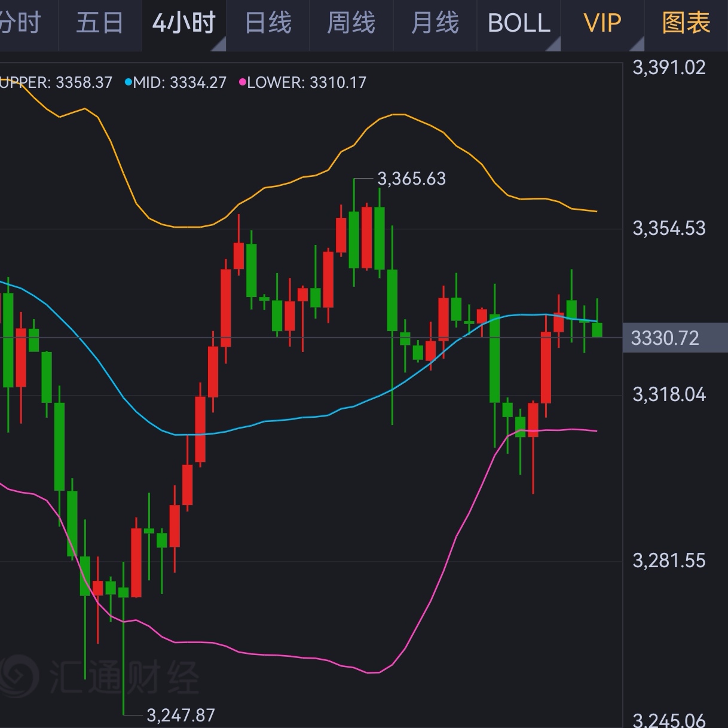Tap the high marker label 3,365.63
This screenshot has height=728, width=728.
(x=412, y=179)
